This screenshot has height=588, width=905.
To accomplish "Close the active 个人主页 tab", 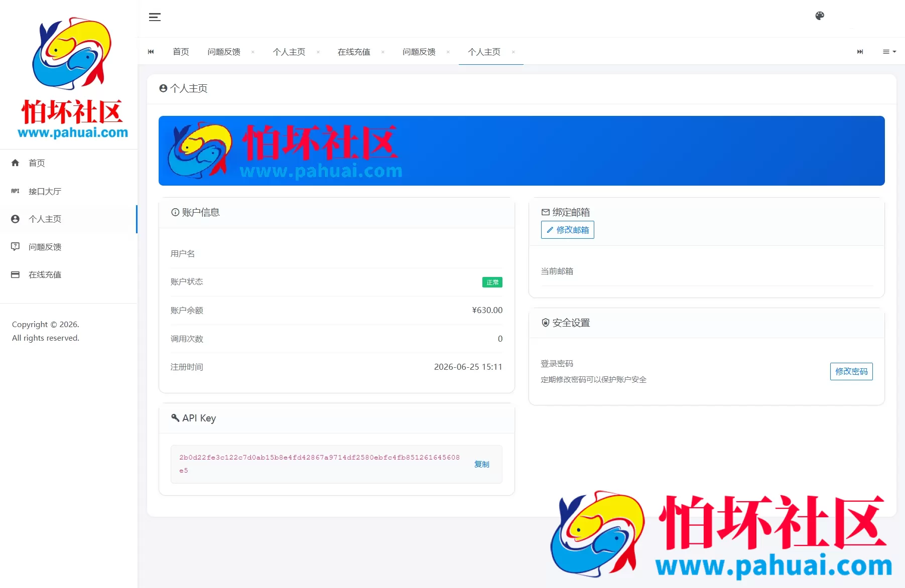I will point(513,52).
